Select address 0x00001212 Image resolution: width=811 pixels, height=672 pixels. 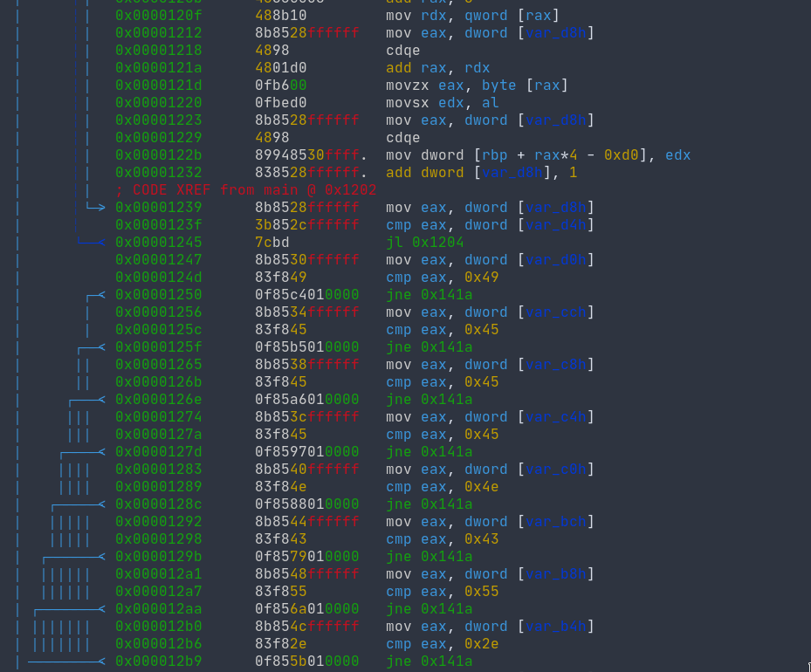coord(158,33)
